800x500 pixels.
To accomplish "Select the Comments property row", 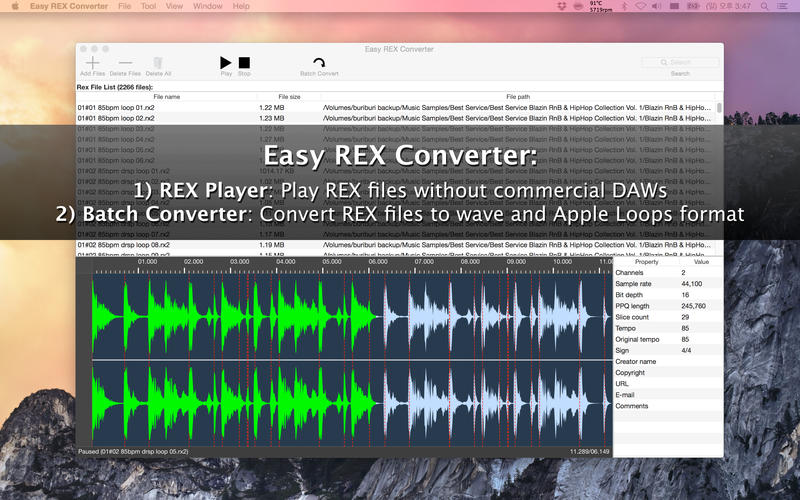I will pyautogui.click(x=668, y=406).
